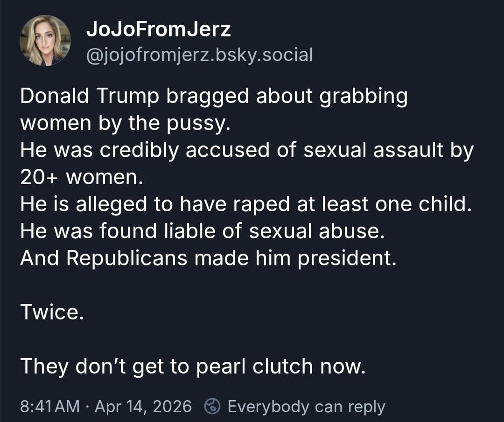Open the @jojofromjerz.bsky.social handle link
Screen dimensions: 504x422
[x=199, y=55]
